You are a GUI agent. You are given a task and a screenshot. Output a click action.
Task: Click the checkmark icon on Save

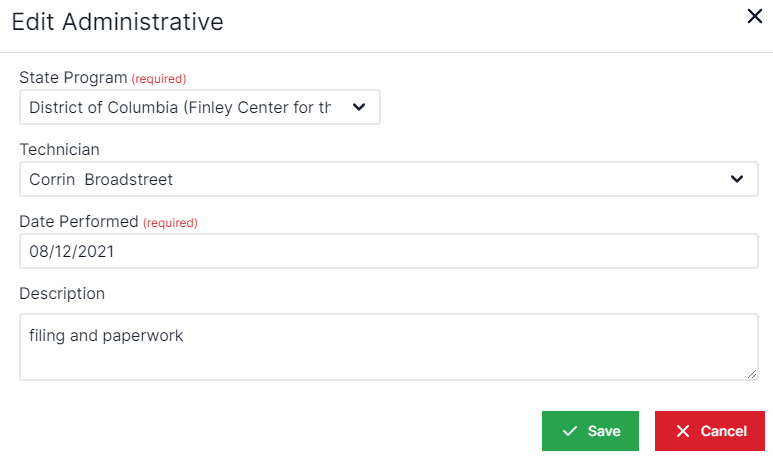pyautogui.click(x=570, y=431)
